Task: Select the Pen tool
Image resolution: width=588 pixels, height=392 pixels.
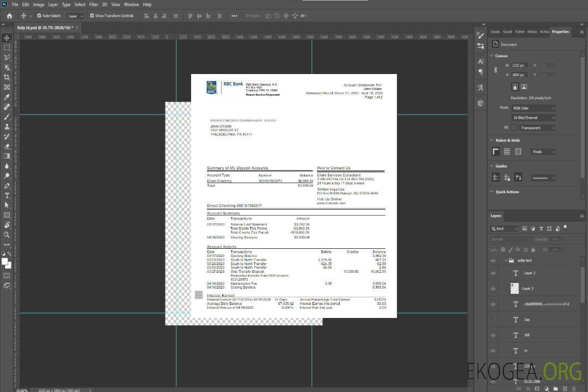Action: tap(7, 185)
